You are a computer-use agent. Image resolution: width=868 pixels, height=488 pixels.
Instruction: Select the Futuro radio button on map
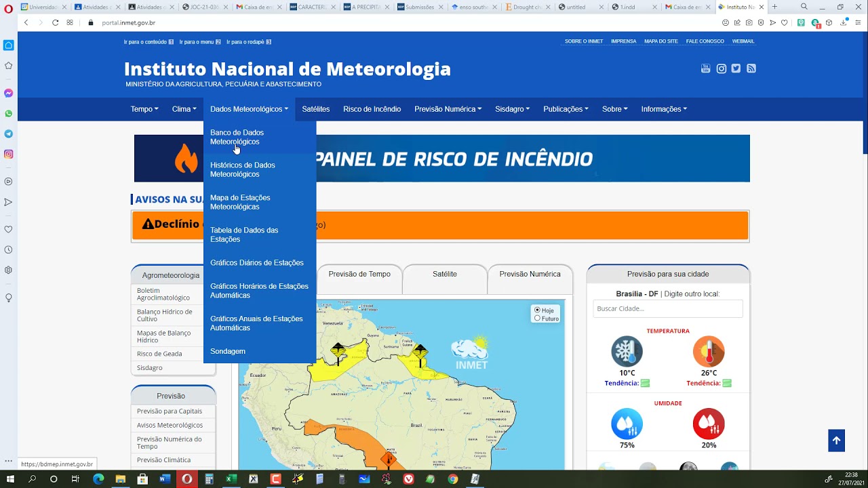coord(538,319)
